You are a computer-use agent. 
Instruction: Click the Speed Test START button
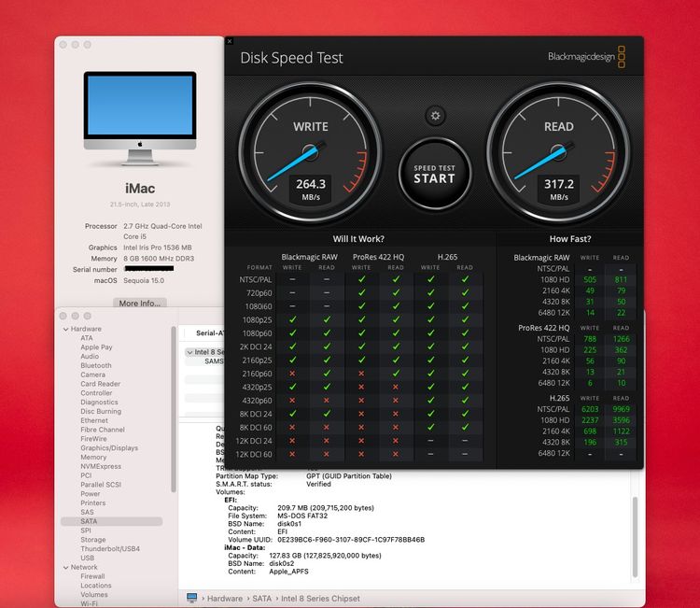[x=434, y=174]
